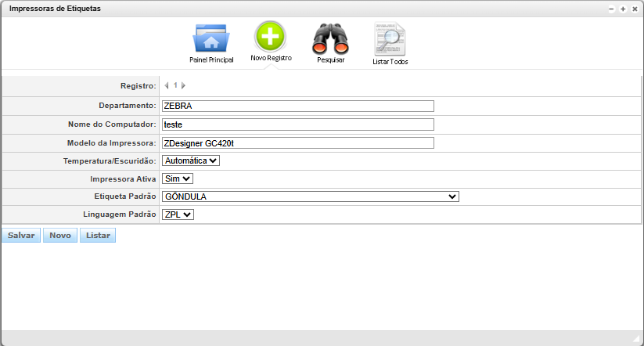
Task: Open the Impressora Ativa dropdown
Action: 178,178
